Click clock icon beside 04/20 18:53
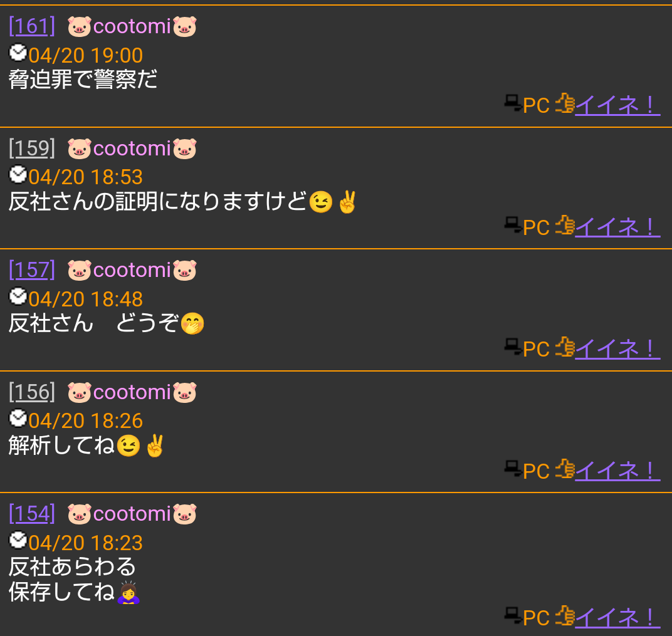Screen dimensions: 672x636 point(18,174)
